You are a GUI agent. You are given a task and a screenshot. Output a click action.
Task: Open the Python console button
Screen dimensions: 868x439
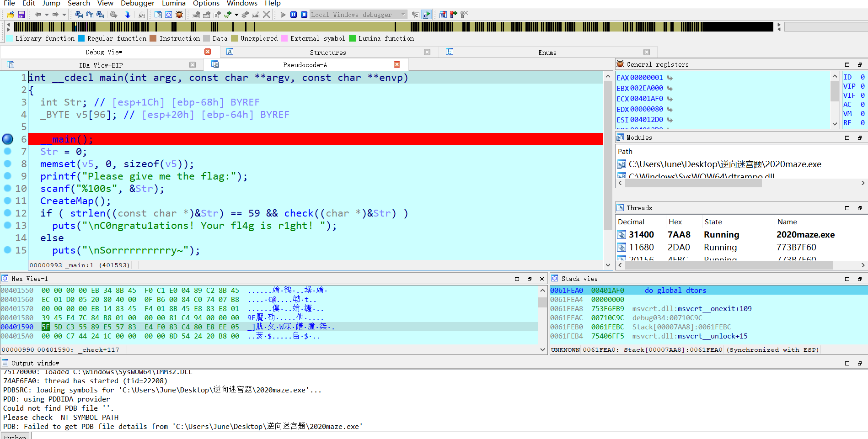pos(15,436)
